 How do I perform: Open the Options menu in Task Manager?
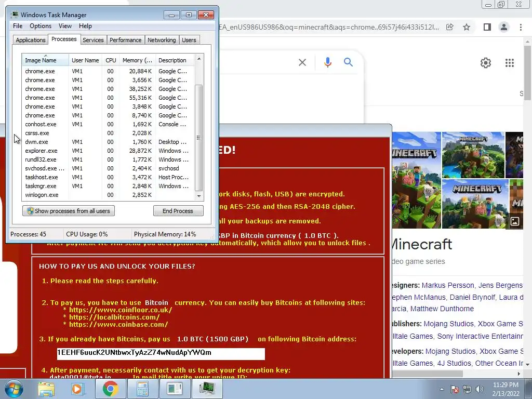tap(41, 26)
